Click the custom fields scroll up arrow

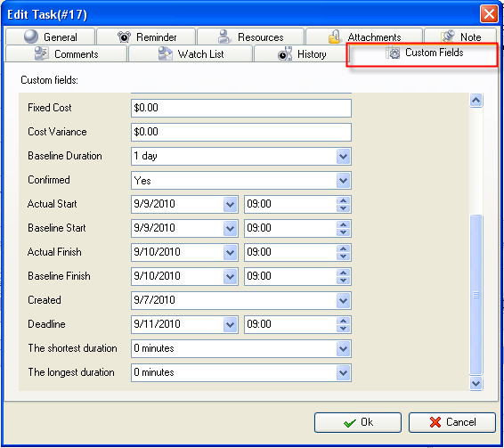[476, 101]
